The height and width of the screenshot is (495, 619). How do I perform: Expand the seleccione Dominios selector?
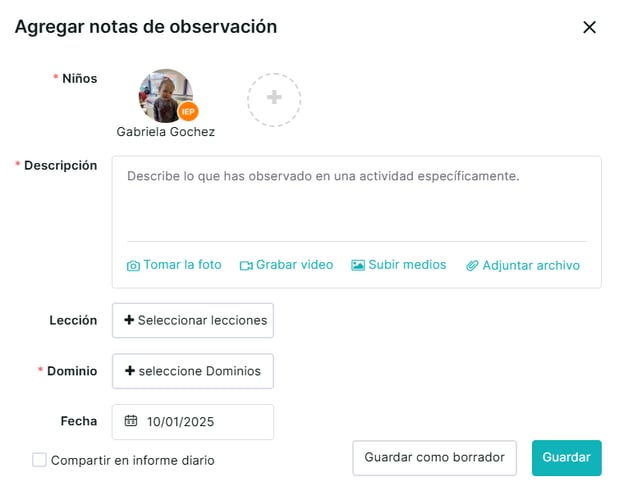coord(193,371)
